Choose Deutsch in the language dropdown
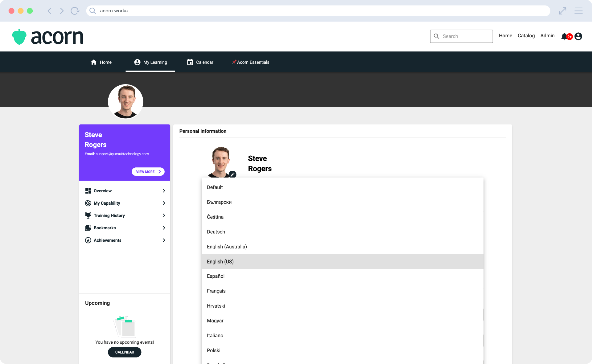 [216, 232]
